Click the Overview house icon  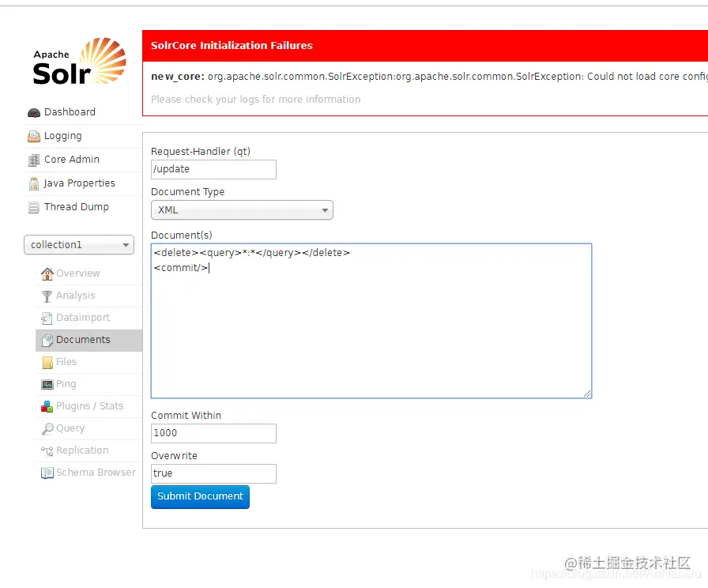47,273
